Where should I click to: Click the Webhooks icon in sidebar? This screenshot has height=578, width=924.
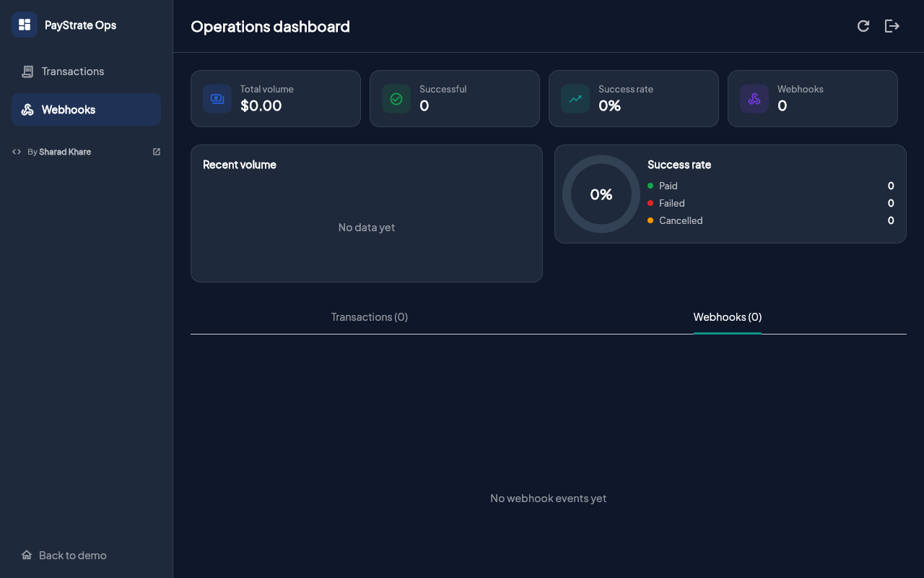pos(27,110)
